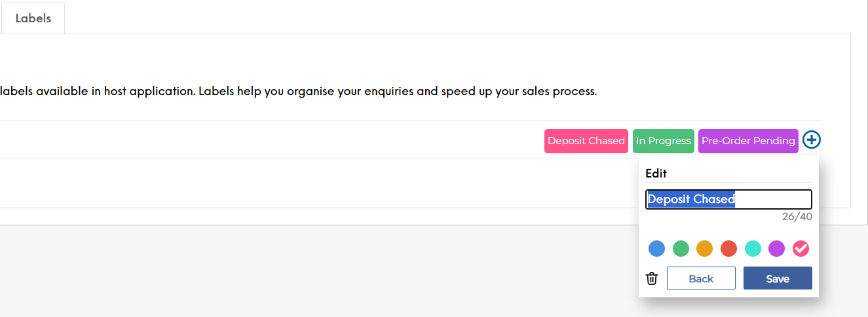Click the Edit popup heading
This screenshot has width=868, height=317.
click(x=656, y=174)
